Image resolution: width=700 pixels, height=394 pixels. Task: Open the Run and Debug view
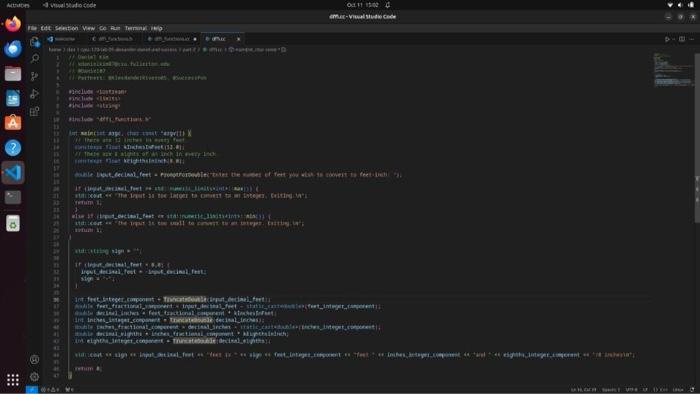pyautogui.click(x=34, y=94)
